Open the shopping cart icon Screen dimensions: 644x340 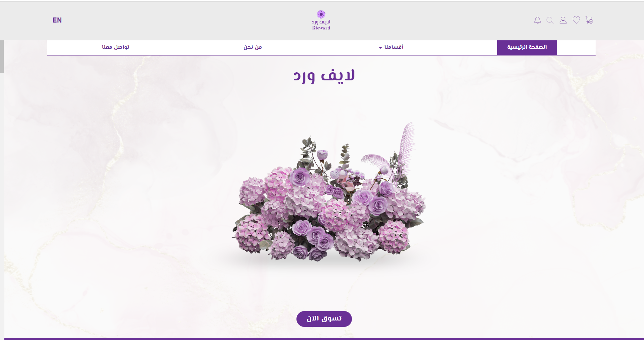[x=589, y=20]
